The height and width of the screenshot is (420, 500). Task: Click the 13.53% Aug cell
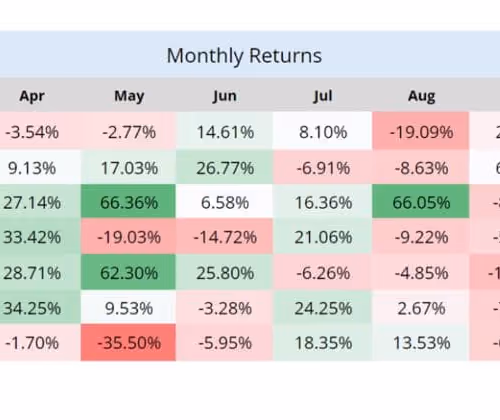(421, 343)
